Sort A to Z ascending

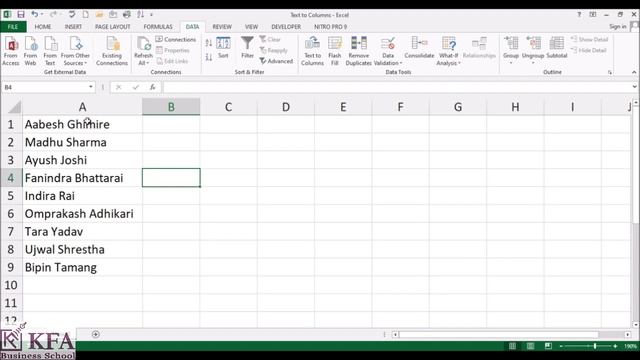tap(209, 43)
